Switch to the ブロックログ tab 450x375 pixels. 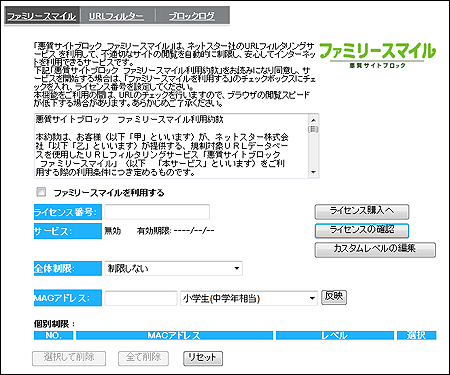point(192,16)
